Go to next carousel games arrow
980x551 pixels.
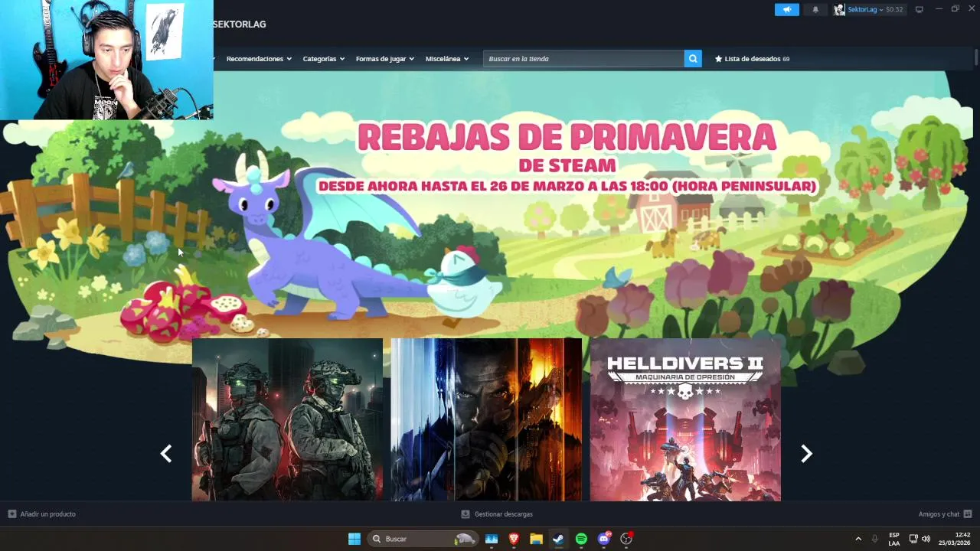[806, 454]
